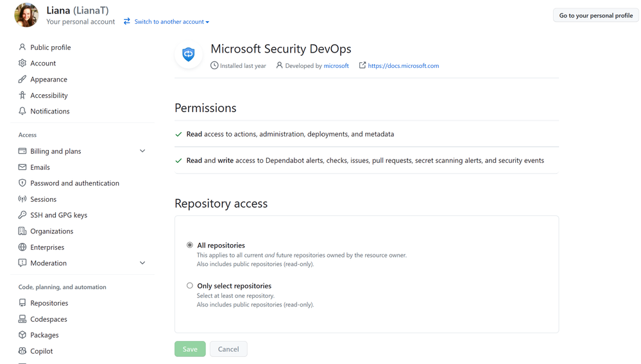Open Switch to another account dropdown
The image size is (641, 364).
coord(172,22)
